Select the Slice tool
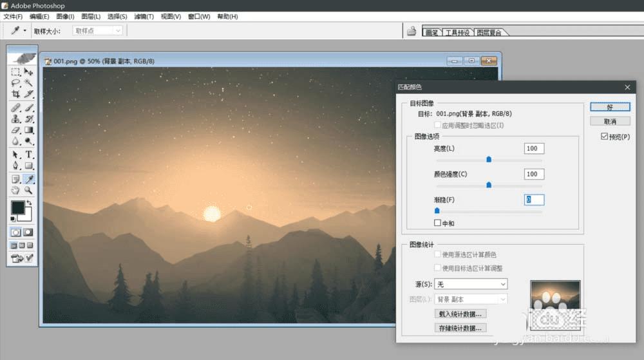 tap(28, 94)
